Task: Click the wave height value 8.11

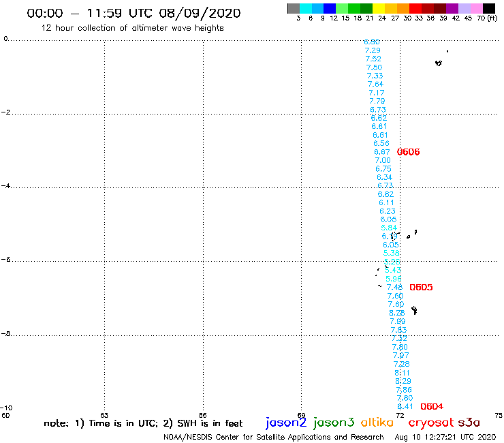Action: point(402,373)
